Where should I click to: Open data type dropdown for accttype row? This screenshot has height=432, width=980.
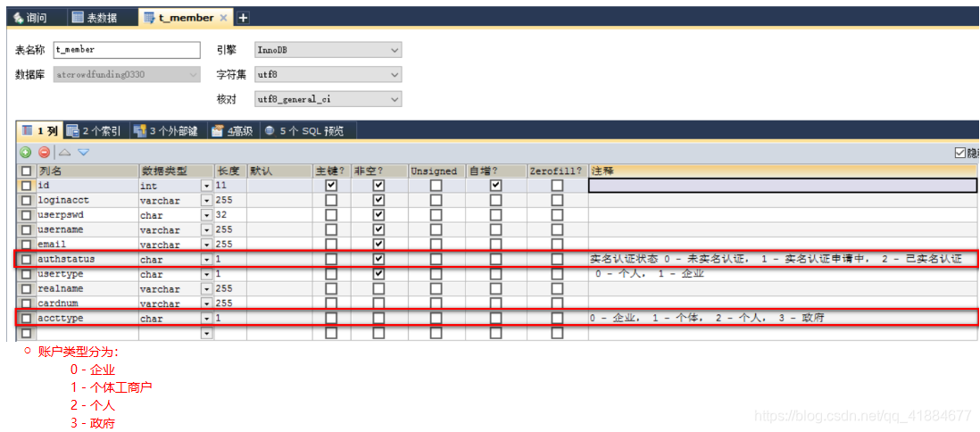coord(207,319)
